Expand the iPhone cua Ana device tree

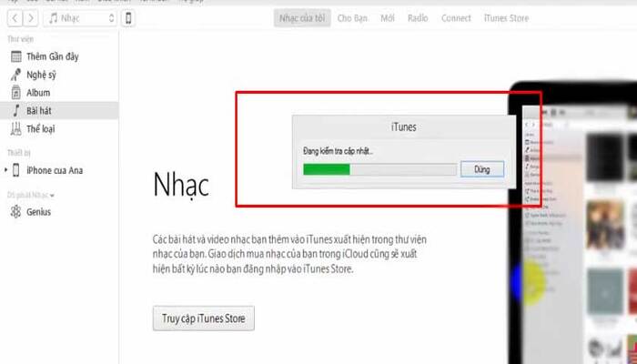pyautogui.click(x=5, y=170)
